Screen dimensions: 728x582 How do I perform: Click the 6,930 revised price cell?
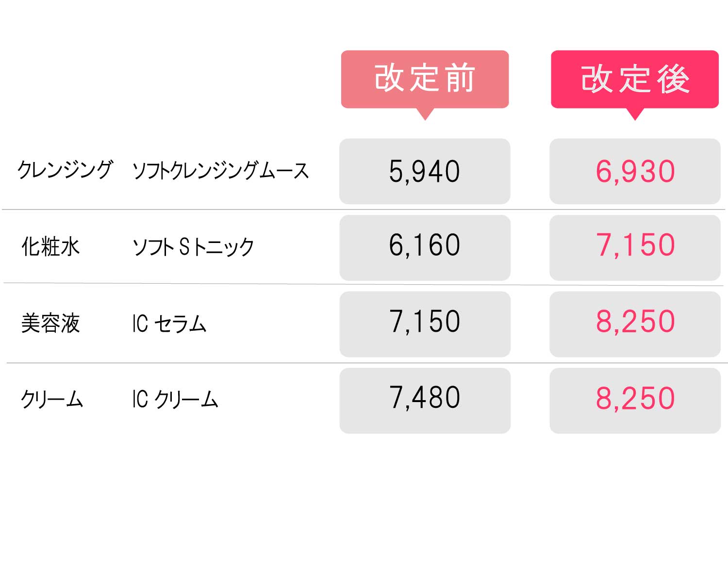[635, 171]
